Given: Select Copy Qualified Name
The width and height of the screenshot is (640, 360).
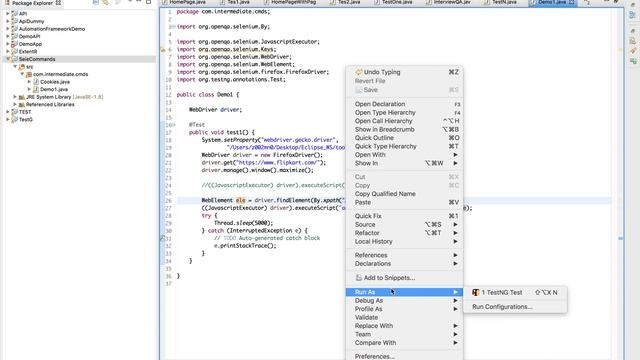Looking at the screenshot, I should coord(404,194).
